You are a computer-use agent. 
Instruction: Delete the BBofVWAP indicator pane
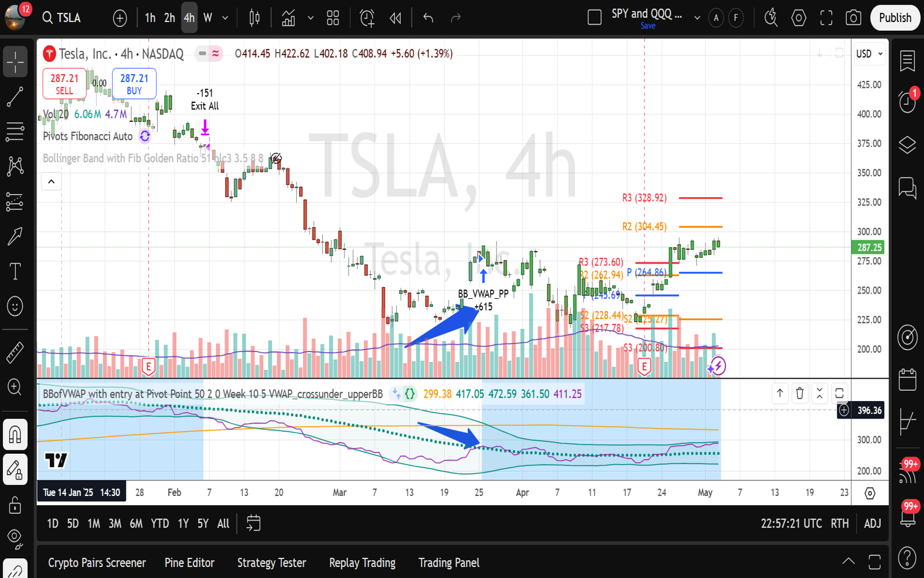tap(800, 394)
